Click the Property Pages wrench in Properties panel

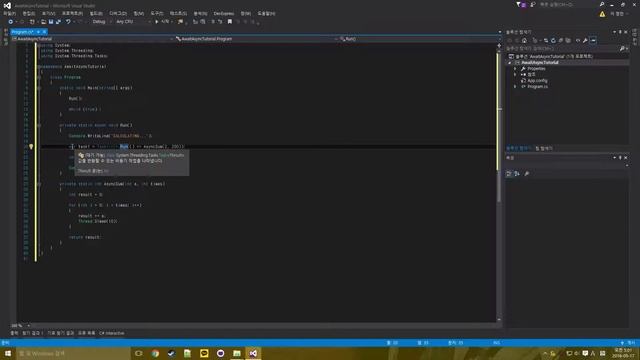(x=527, y=174)
